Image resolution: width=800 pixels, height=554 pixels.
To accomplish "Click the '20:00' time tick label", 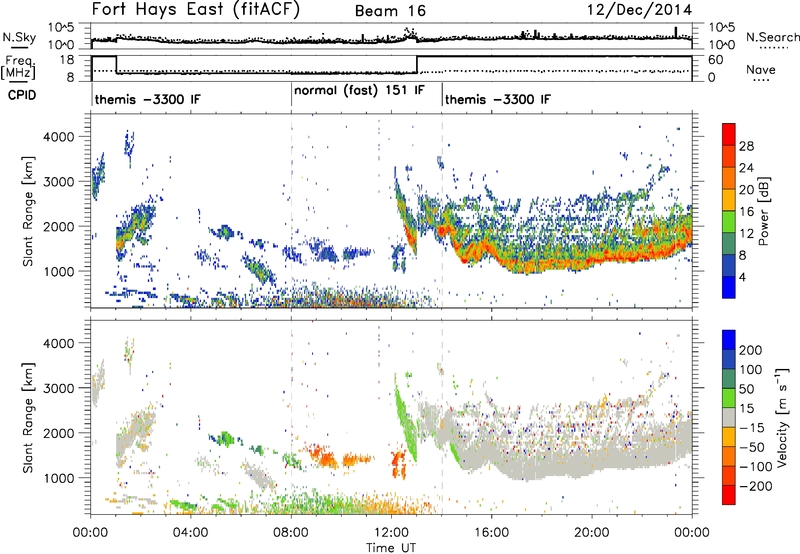I will click(591, 533).
